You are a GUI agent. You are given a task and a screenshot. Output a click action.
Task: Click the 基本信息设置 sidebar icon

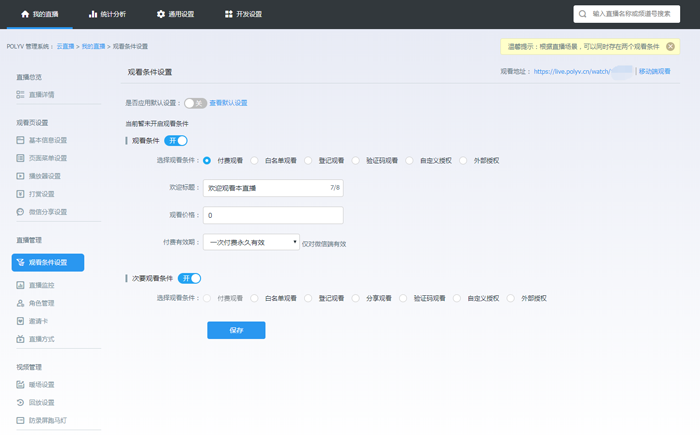[x=20, y=140]
